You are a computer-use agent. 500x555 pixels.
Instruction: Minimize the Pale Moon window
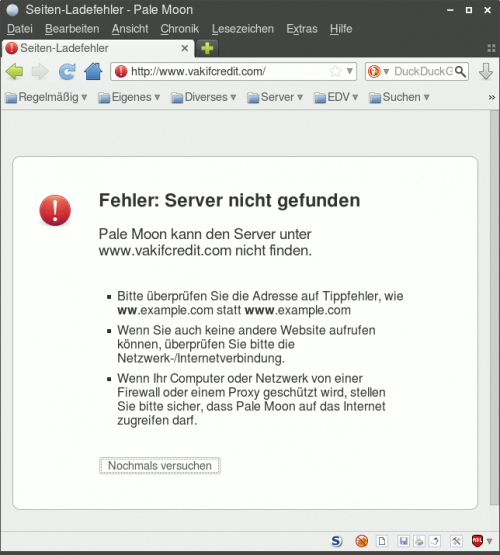click(450, 10)
